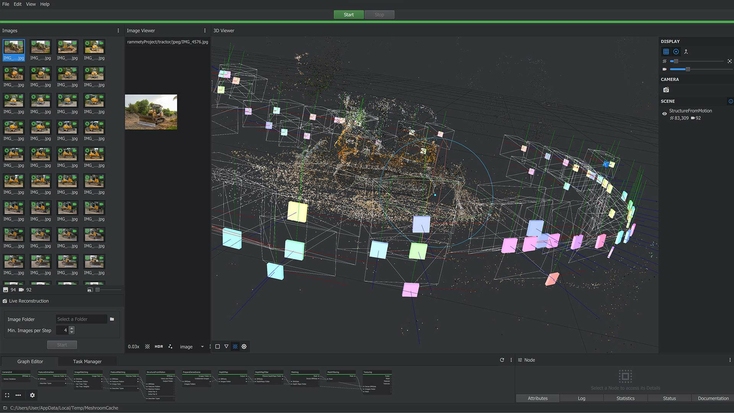Adjust the camera size slider in Display
This screenshot has width=734, height=413.
tap(688, 69)
